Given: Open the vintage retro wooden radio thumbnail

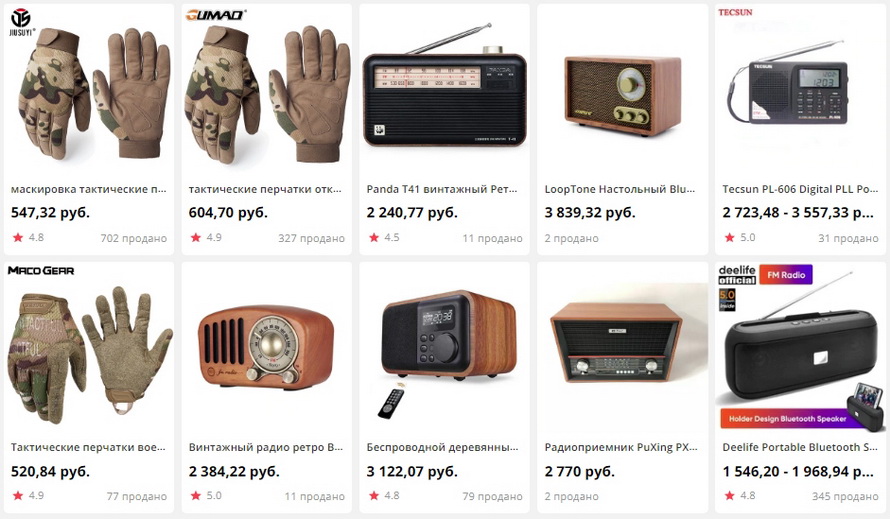Looking at the screenshot, I should (266, 346).
